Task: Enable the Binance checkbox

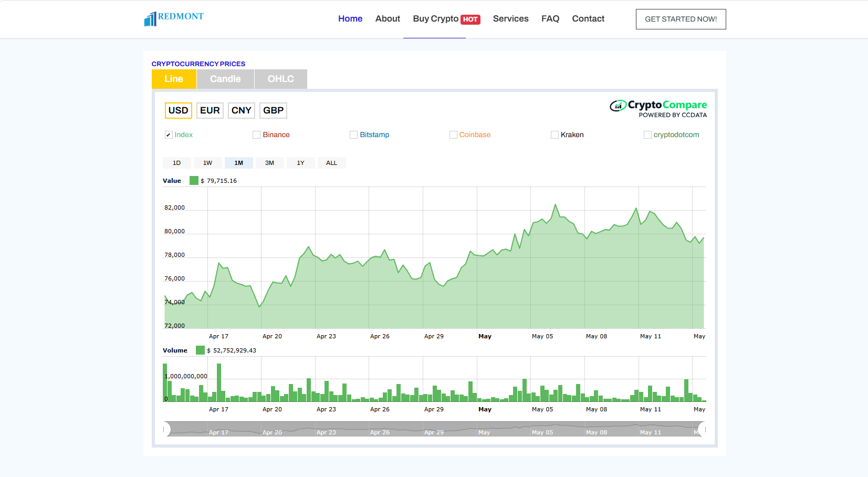Action: coord(256,135)
